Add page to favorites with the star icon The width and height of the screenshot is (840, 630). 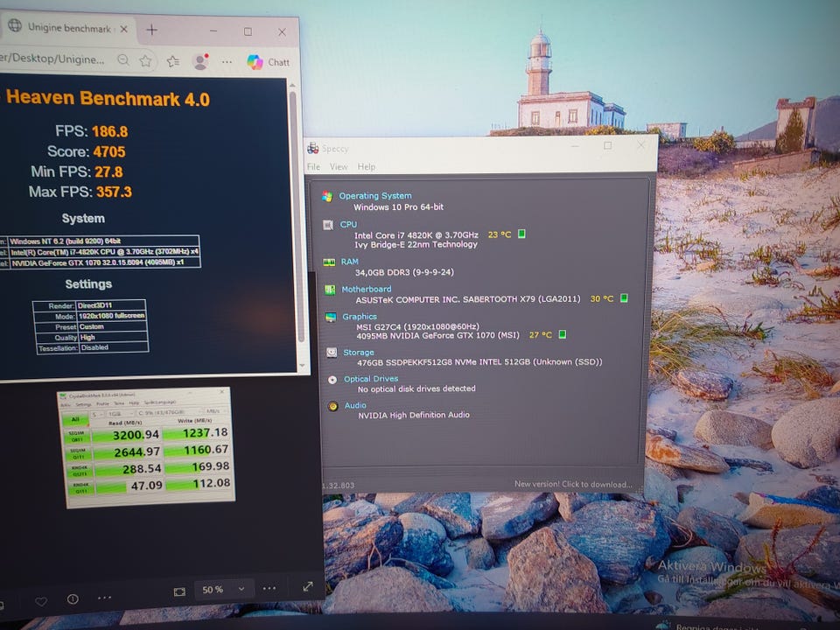145,60
